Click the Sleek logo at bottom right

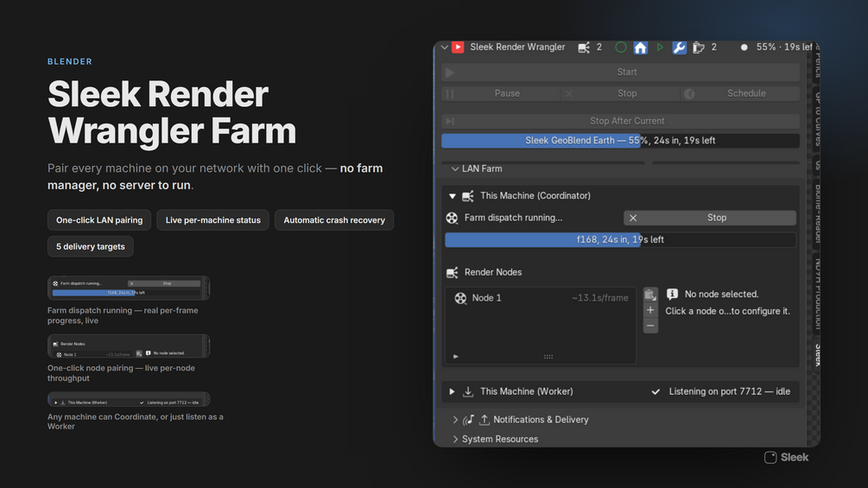point(786,457)
